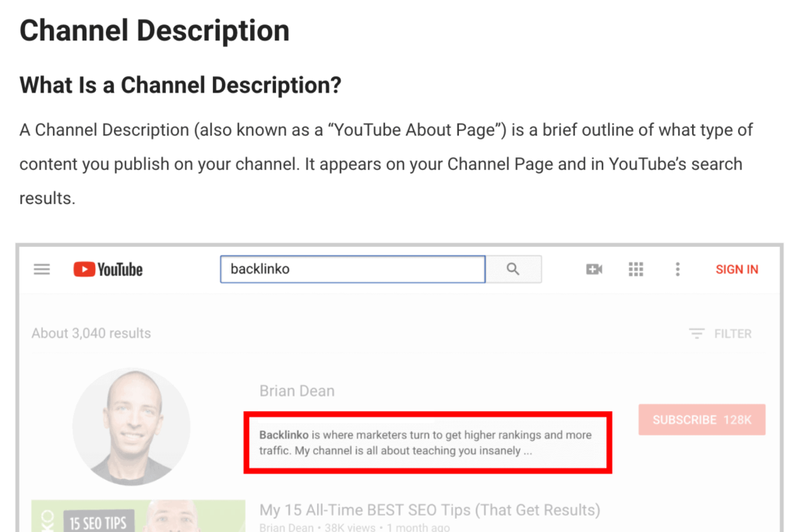Click the YouTube logo

107,269
